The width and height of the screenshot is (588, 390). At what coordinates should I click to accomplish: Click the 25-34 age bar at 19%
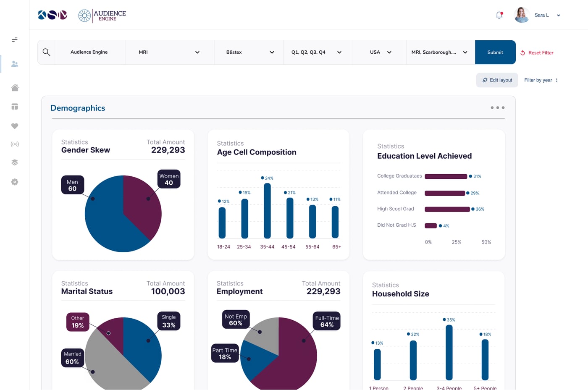pyautogui.click(x=245, y=218)
